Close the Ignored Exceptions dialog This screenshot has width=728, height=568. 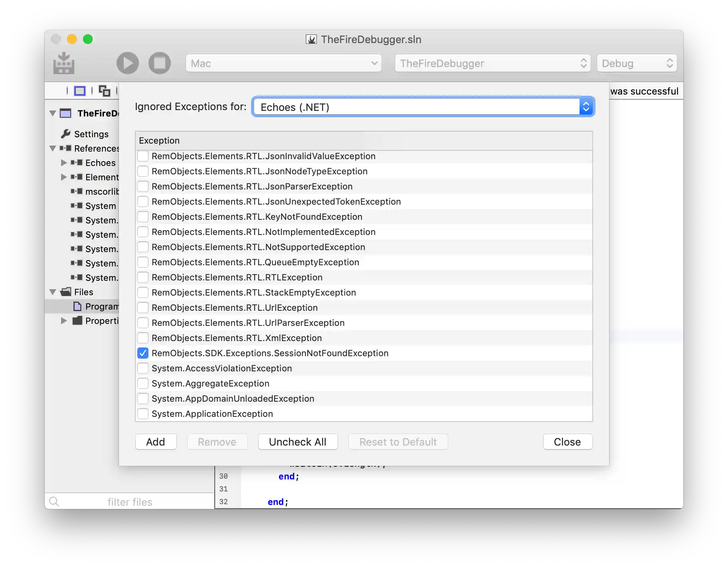[x=568, y=442]
